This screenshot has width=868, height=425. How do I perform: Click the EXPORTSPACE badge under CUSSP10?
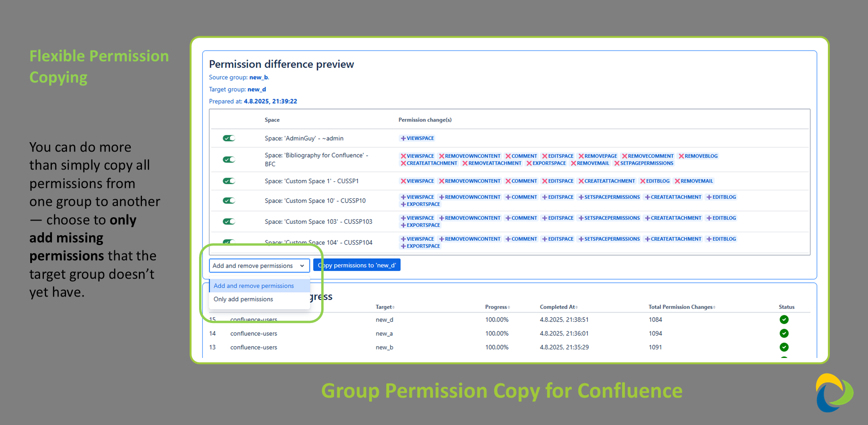[x=420, y=204]
